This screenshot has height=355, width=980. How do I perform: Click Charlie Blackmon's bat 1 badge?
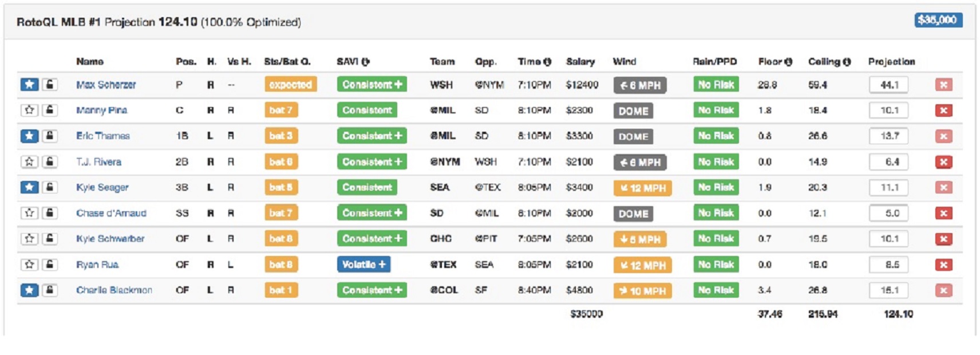pyautogui.click(x=280, y=290)
